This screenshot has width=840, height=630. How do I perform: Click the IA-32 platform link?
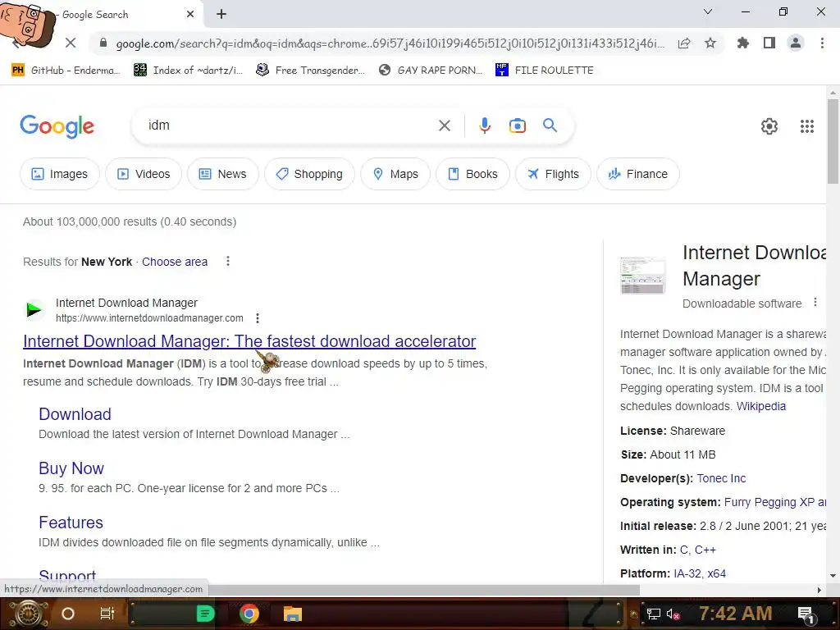point(687,573)
